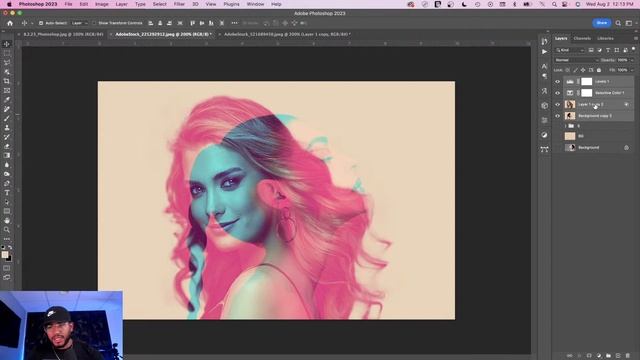Go to the Home screen icon

click(x=10, y=23)
